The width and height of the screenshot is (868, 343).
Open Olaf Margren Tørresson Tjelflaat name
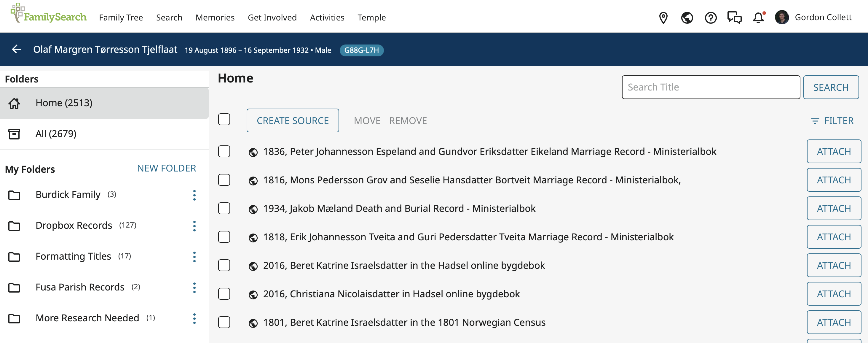click(105, 50)
